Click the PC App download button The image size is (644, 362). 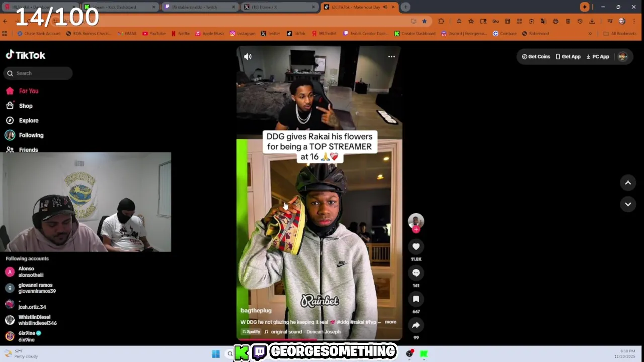point(598,57)
